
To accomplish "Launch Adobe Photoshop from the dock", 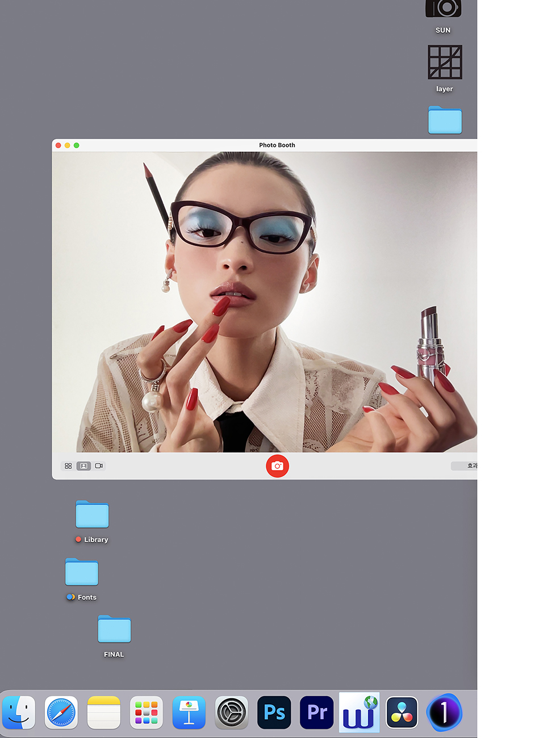I will tap(274, 712).
